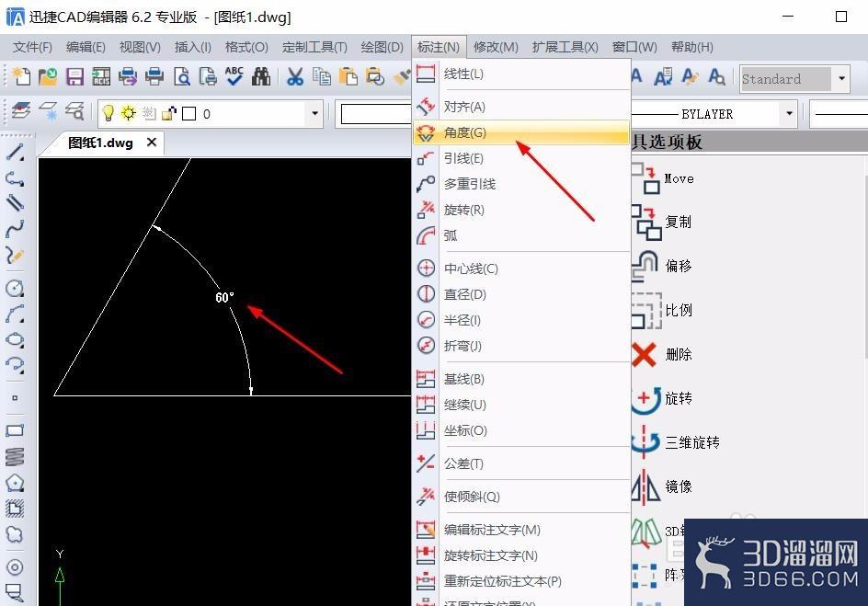This screenshot has height=606, width=868.
Task: Click the Paste clipboard icon
Action: pos(348,76)
